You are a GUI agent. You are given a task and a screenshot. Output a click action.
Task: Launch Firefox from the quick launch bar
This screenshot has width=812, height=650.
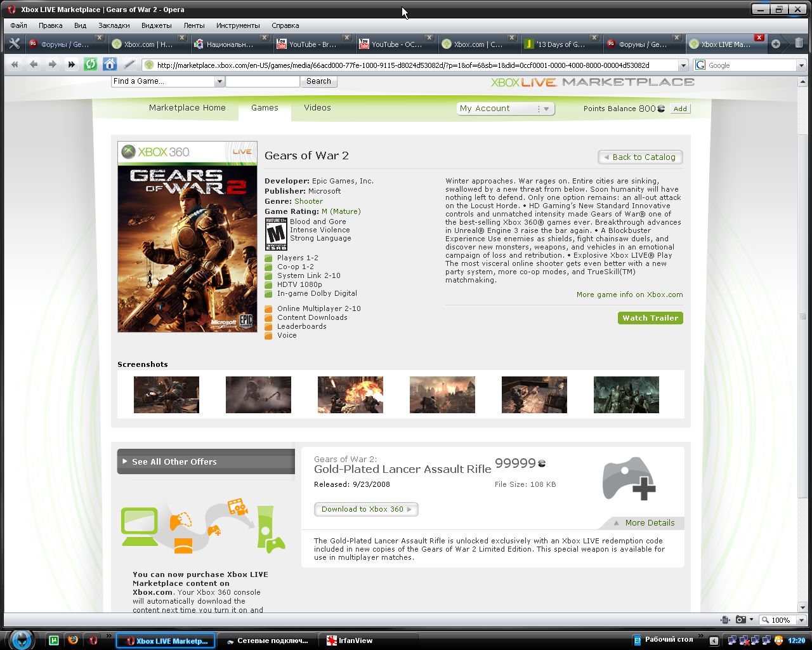tap(73, 640)
